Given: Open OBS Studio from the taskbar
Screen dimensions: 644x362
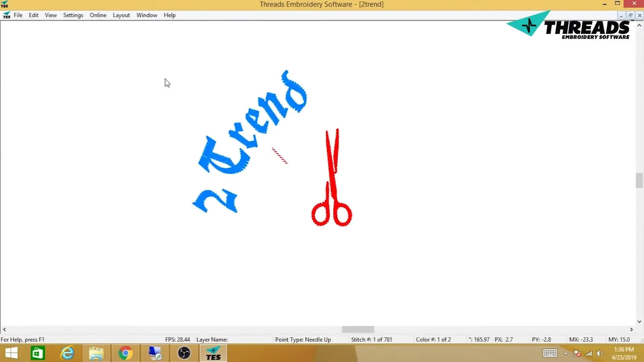Looking at the screenshot, I should tap(184, 353).
